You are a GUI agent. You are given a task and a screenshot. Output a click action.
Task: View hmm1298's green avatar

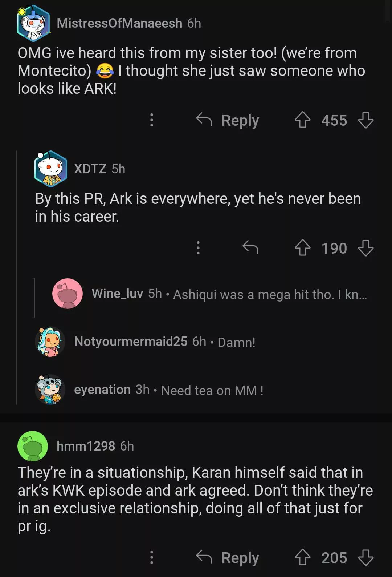[33, 446]
